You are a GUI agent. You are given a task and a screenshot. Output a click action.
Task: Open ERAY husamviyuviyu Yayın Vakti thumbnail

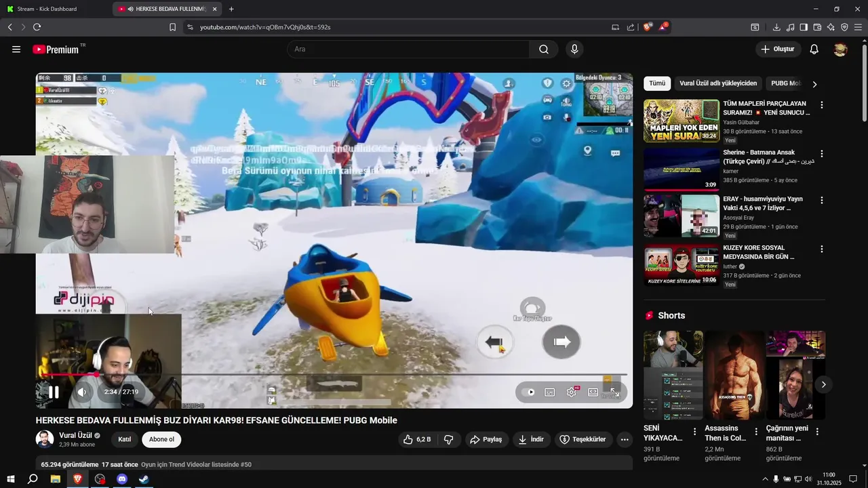pyautogui.click(x=682, y=216)
